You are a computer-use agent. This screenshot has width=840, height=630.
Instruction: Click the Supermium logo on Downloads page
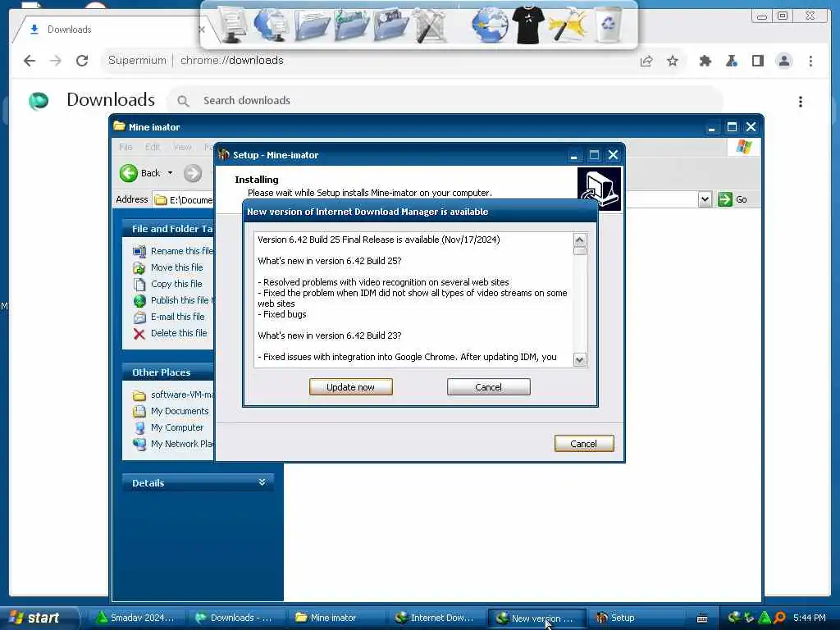click(x=39, y=101)
